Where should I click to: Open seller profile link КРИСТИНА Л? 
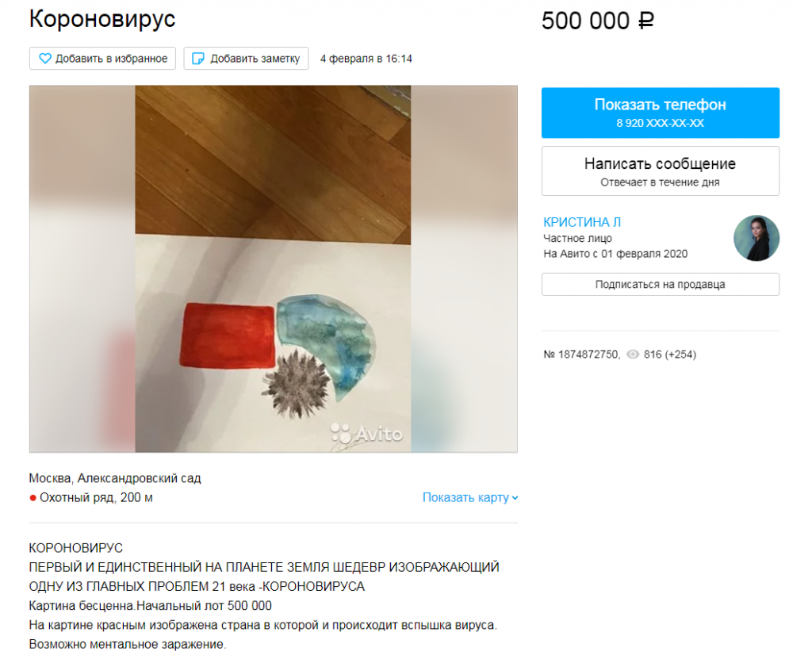[582, 222]
